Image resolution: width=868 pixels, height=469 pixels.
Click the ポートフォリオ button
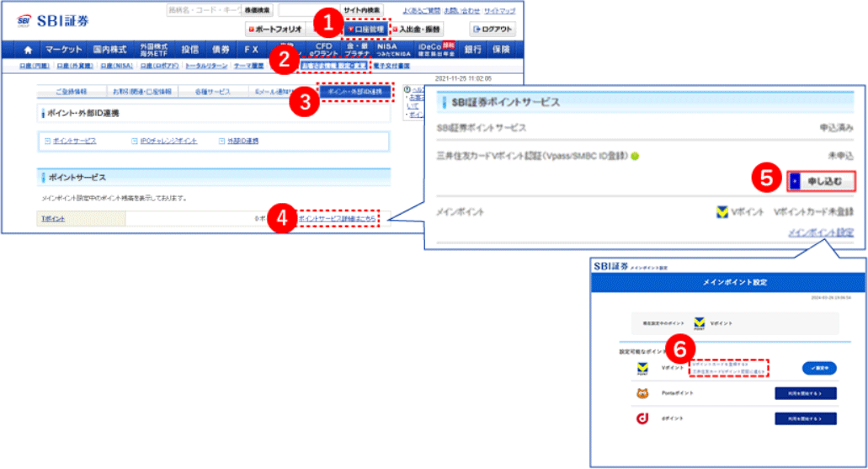coord(275,29)
